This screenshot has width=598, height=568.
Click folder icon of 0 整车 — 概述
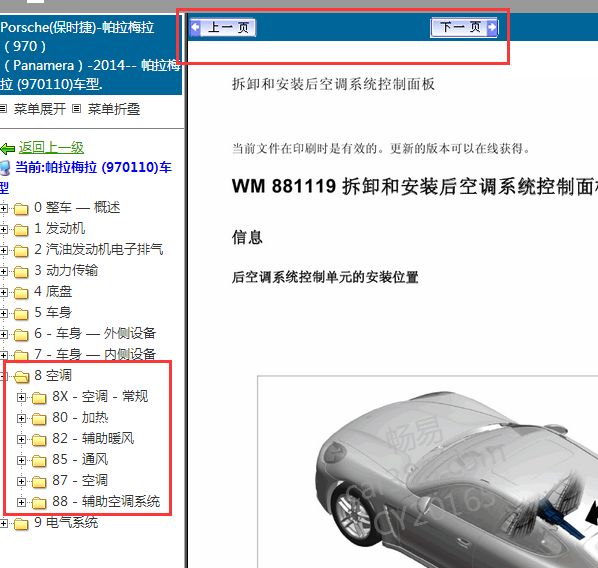click(x=21, y=209)
